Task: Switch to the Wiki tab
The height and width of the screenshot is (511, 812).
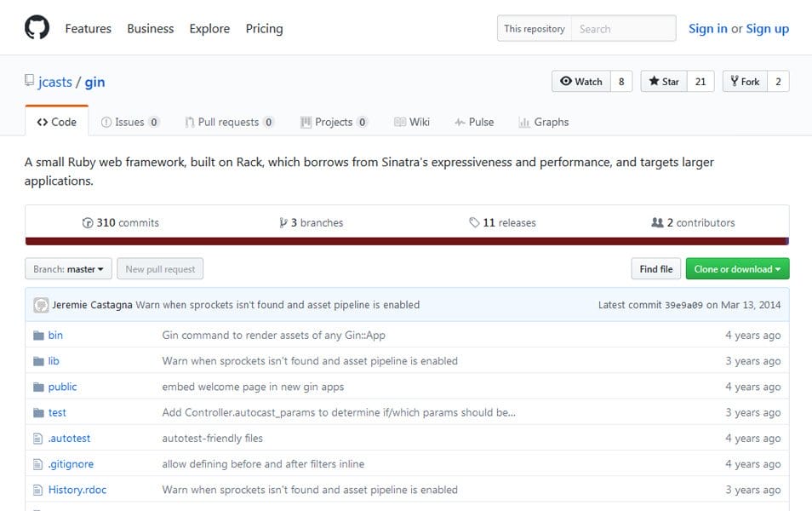Action: (412, 123)
